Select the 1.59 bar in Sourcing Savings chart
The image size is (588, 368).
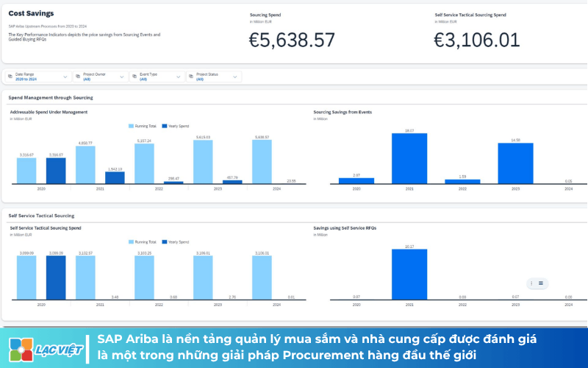click(462, 181)
